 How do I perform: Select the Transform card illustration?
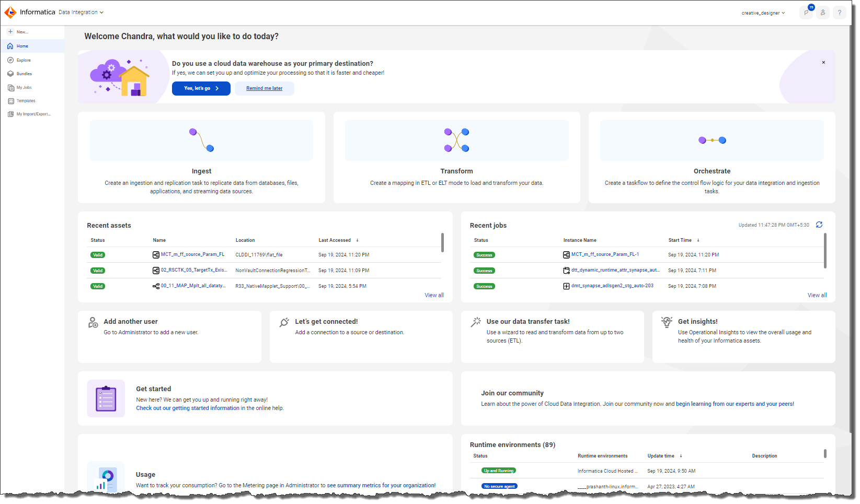tap(456, 140)
